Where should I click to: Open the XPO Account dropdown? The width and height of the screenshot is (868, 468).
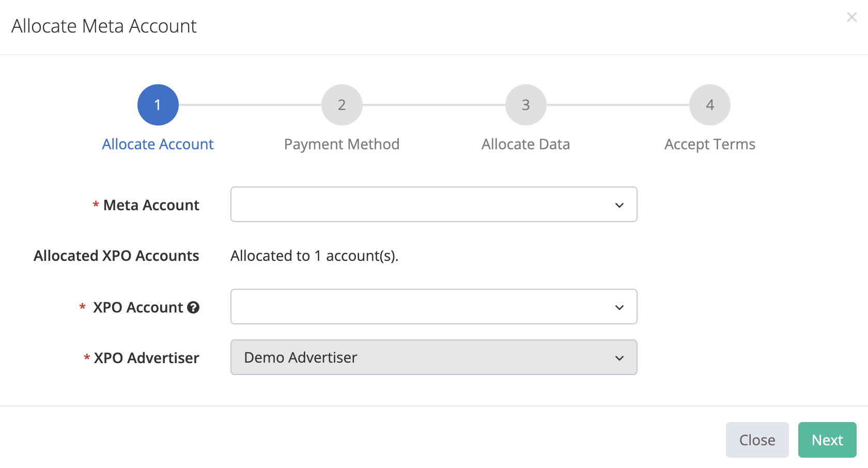click(434, 306)
